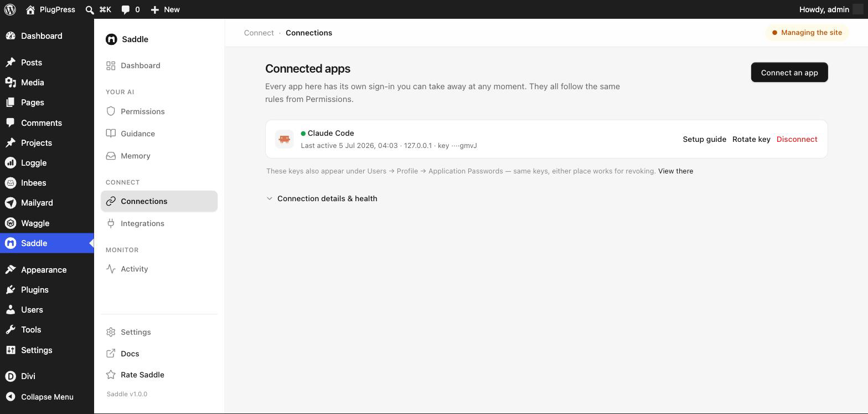Click the Collapse Menu arrow icon
Viewport: 868px width, 414px height.
11,397
